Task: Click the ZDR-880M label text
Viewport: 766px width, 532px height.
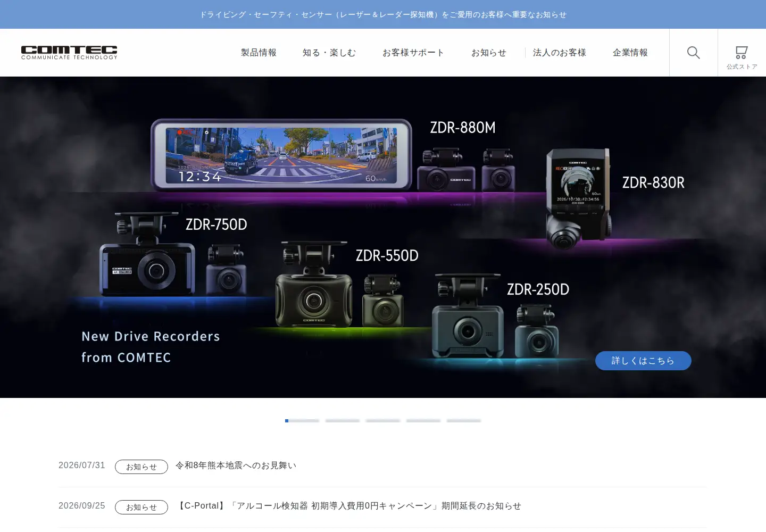Action: pos(463,128)
